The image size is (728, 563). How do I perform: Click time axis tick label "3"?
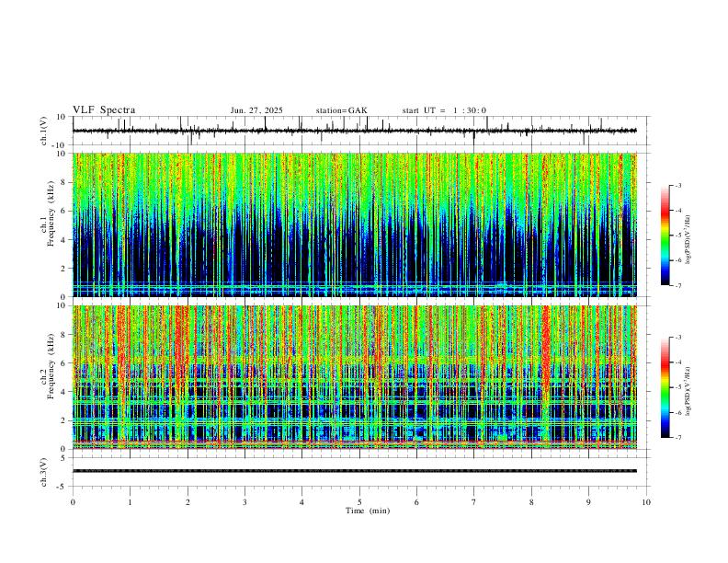point(245,502)
